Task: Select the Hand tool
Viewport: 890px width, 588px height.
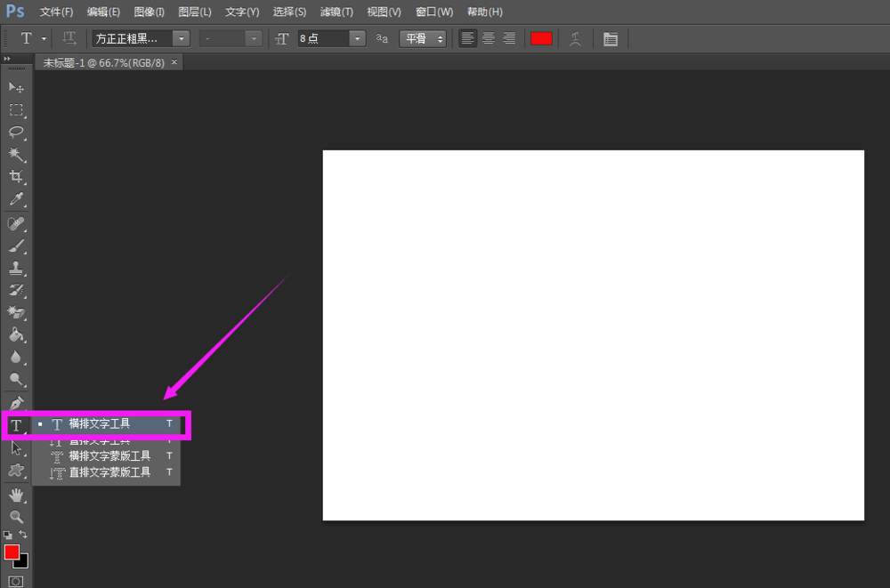Action: pos(16,495)
